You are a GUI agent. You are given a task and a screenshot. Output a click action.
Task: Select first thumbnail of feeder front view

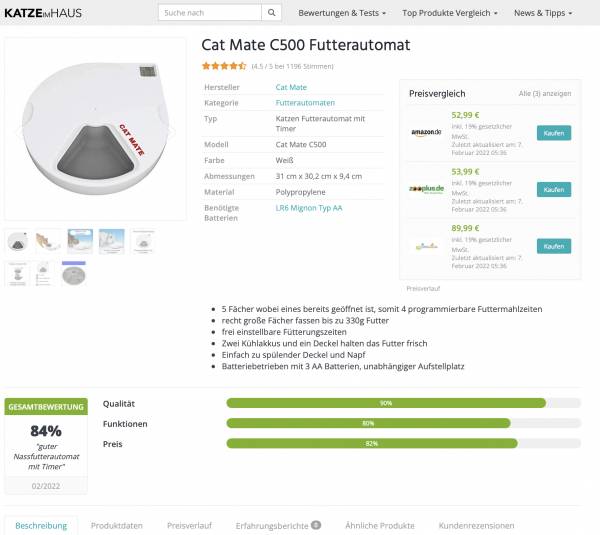[x=17, y=241]
